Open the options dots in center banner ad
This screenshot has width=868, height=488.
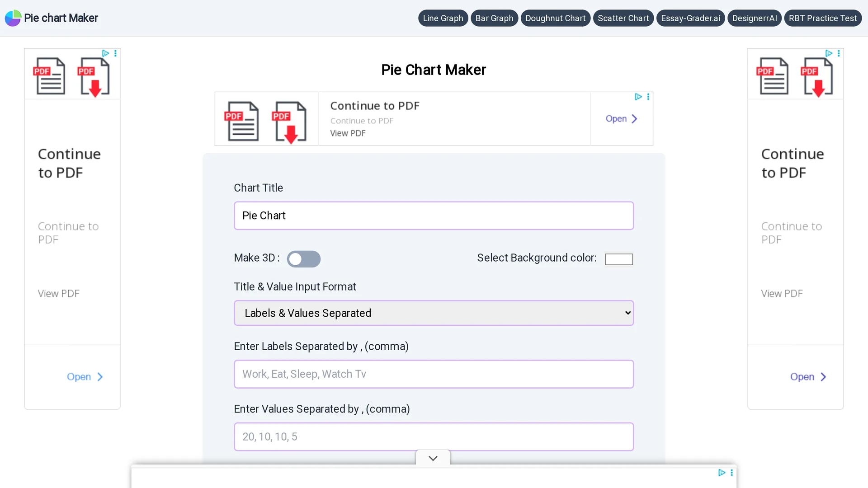[648, 97]
